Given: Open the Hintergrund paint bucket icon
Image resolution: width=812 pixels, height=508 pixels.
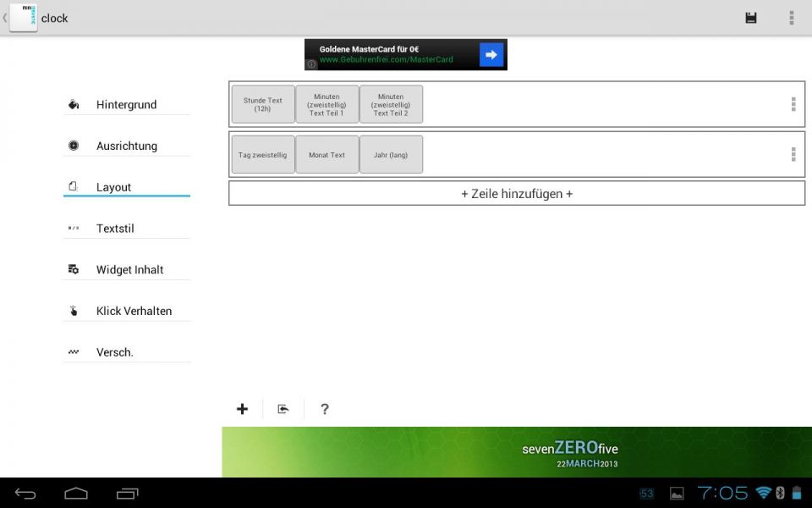Looking at the screenshot, I should click(73, 103).
